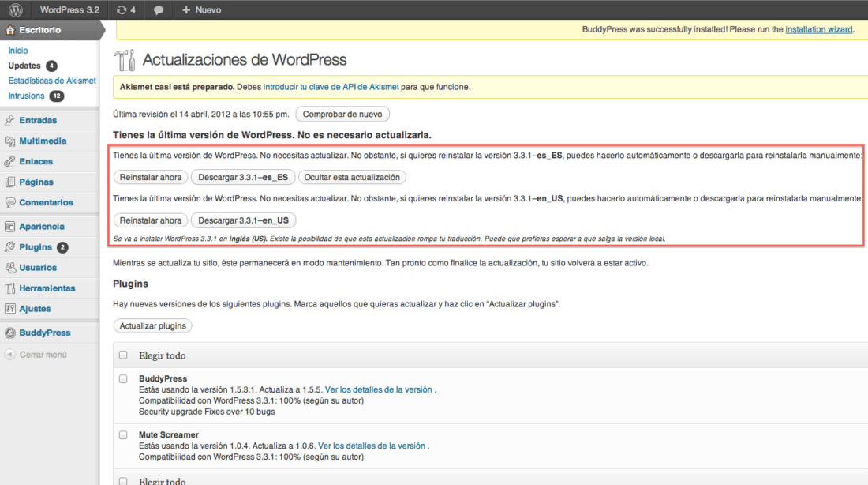Click the Usuarios people icon

coord(10,268)
